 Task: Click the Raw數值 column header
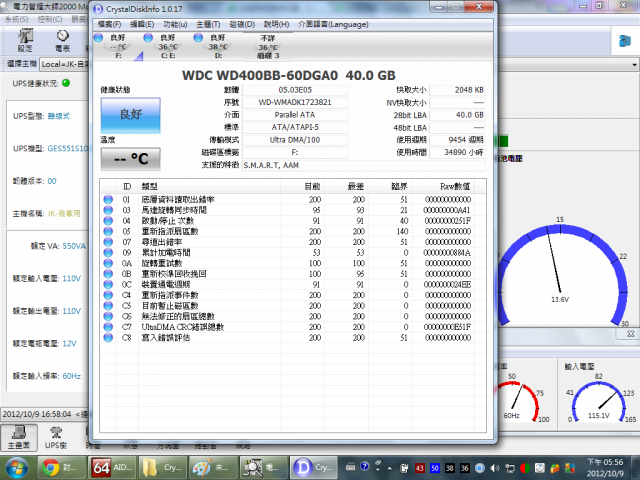(x=443, y=187)
